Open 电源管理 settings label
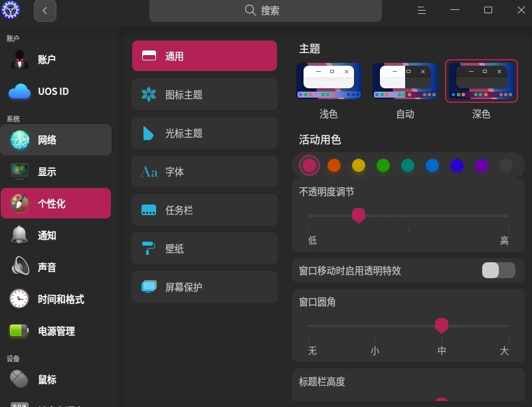The width and height of the screenshot is (532, 407). tap(56, 331)
